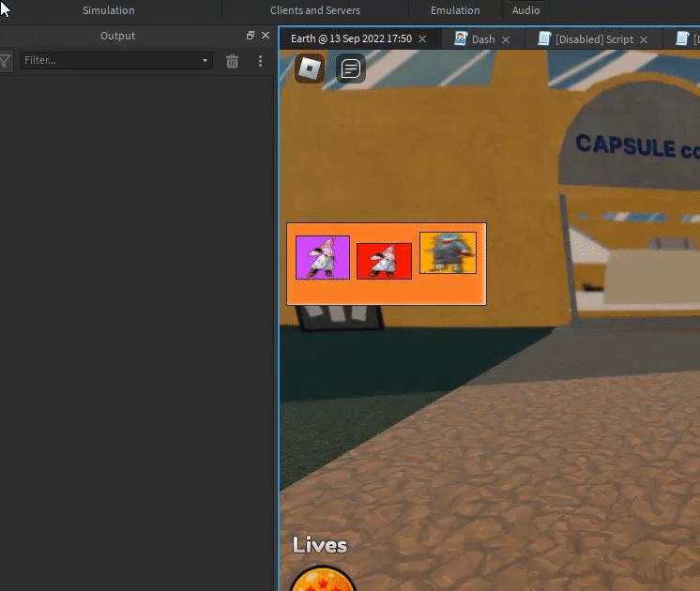Open the Simulation ribbon section
This screenshot has height=591, width=700.
pos(109,10)
